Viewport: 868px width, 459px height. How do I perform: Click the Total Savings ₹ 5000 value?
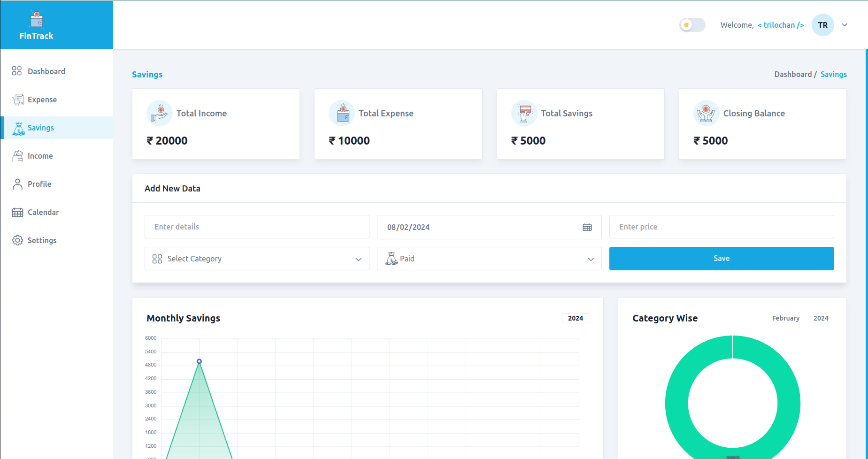point(528,141)
